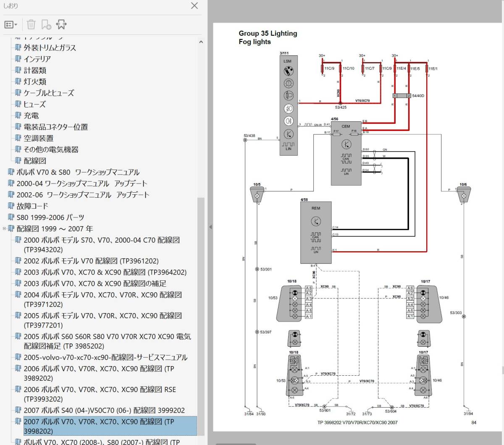Select 2007 ボルボ S40 (04-)V50C70 配線図 3999202

[x=104, y=410]
